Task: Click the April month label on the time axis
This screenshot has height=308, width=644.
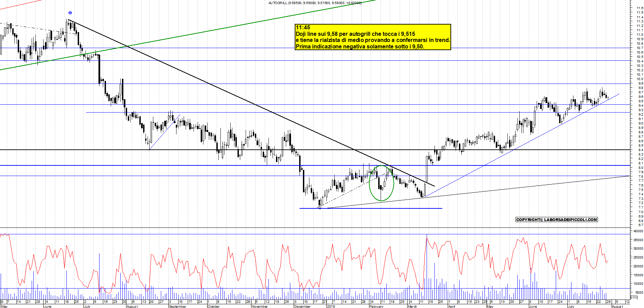Action: click(x=452, y=306)
